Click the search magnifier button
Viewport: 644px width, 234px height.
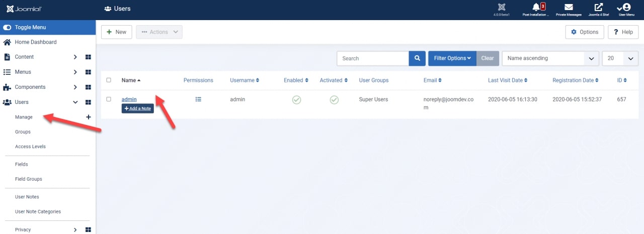pyautogui.click(x=417, y=58)
